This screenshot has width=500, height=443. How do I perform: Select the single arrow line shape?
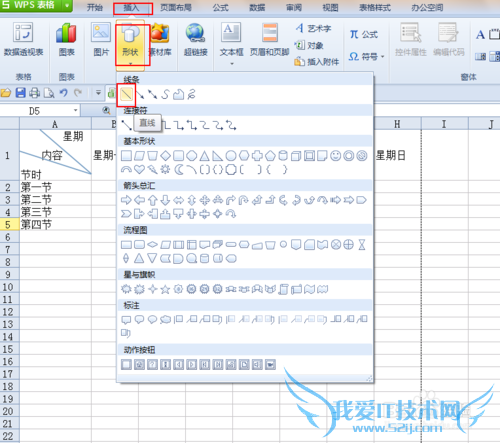[x=140, y=95]
